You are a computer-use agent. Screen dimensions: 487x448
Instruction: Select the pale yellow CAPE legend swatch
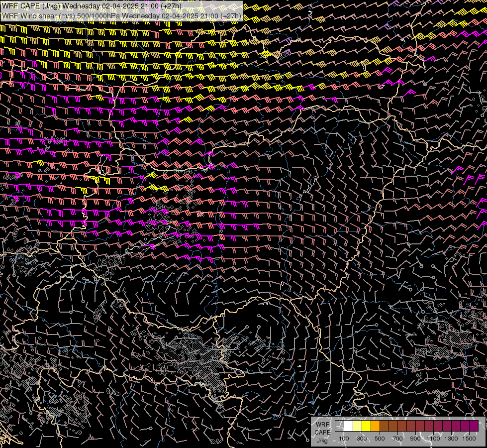pyautogui.click(x=357, y=426)
